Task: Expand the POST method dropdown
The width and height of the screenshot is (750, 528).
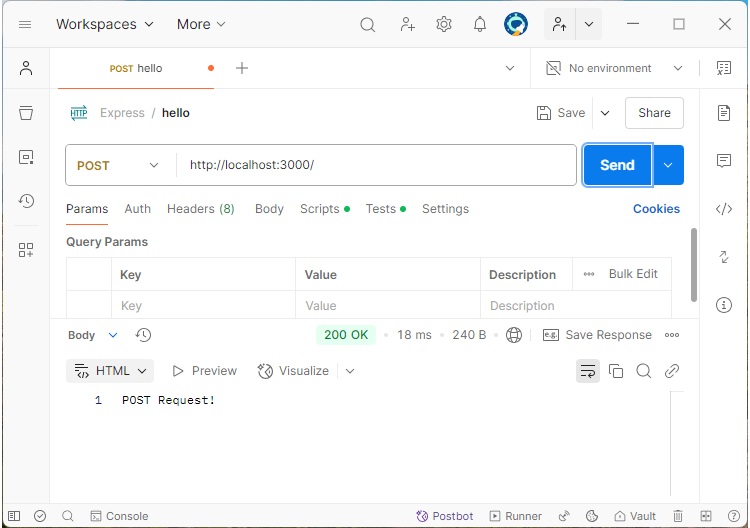Action: 120,165
